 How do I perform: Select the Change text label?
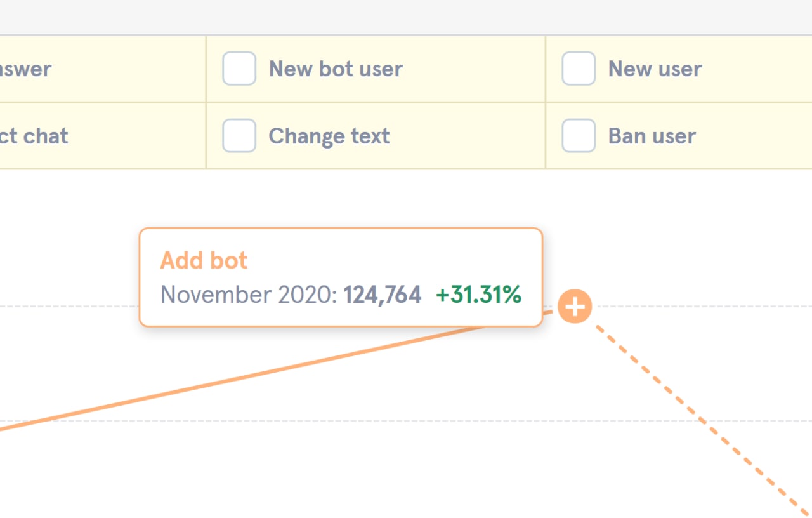coord(329,136)
